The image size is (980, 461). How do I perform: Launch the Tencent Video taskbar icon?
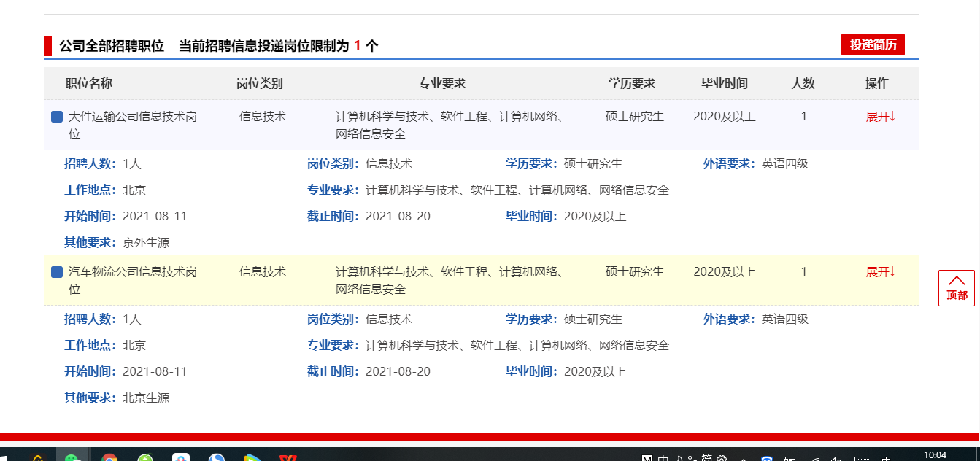252,457
